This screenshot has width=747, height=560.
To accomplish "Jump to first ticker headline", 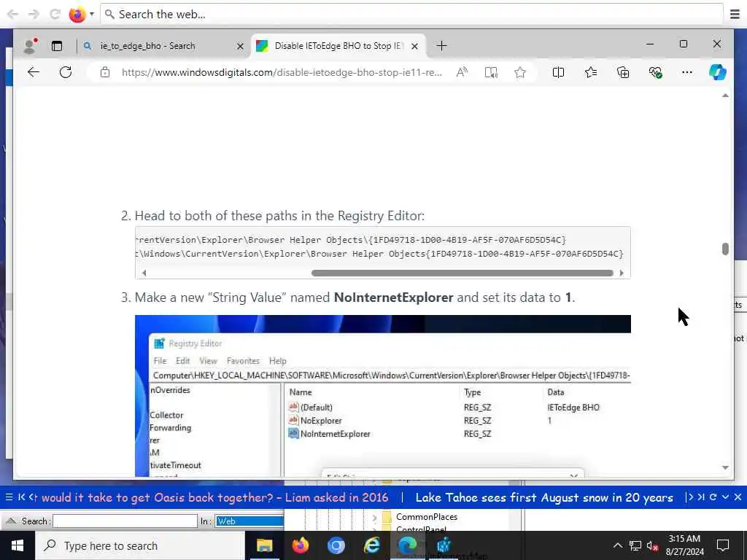I will click(x=21, y=497).
